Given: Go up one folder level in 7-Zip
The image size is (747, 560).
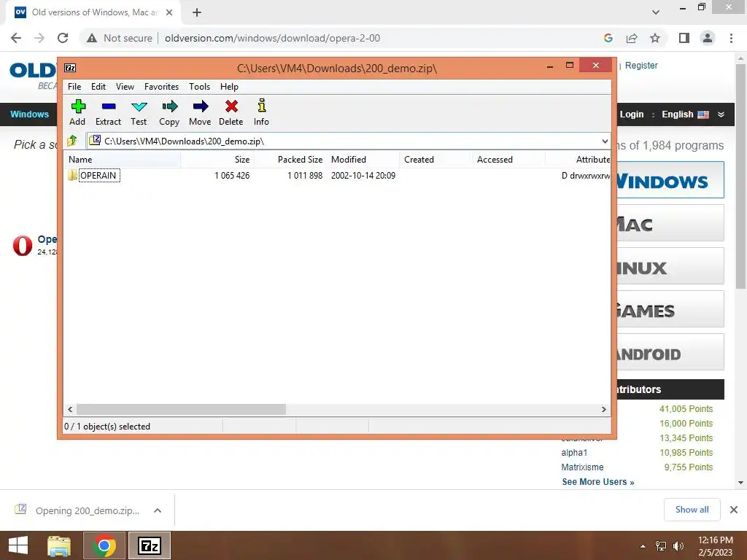Looking at the screenshot, I should (72, 141).
